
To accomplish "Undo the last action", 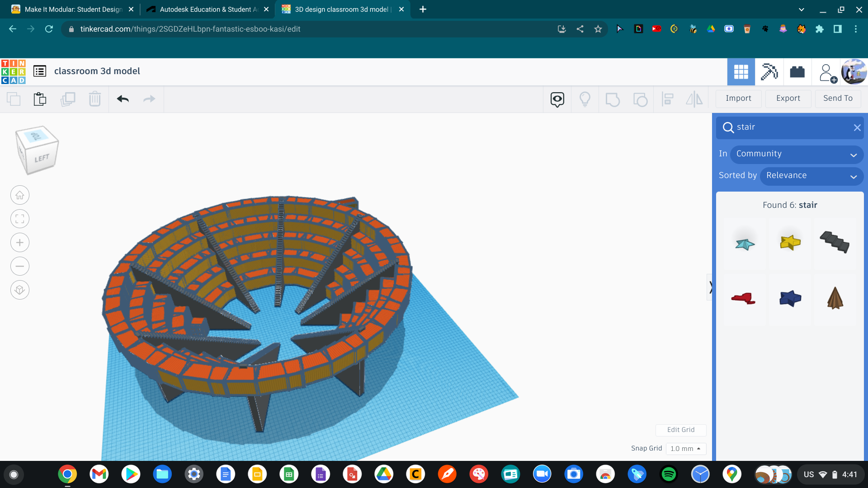I will (122, 99).
